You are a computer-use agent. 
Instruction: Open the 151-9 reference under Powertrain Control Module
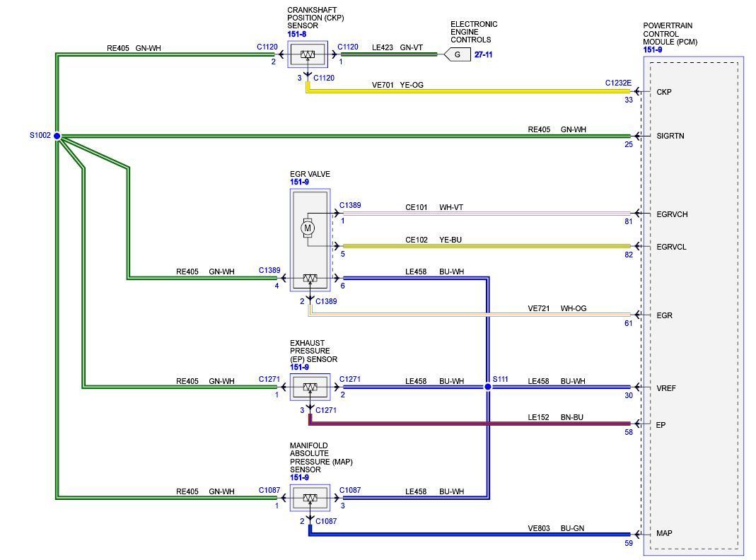[652, 50]
